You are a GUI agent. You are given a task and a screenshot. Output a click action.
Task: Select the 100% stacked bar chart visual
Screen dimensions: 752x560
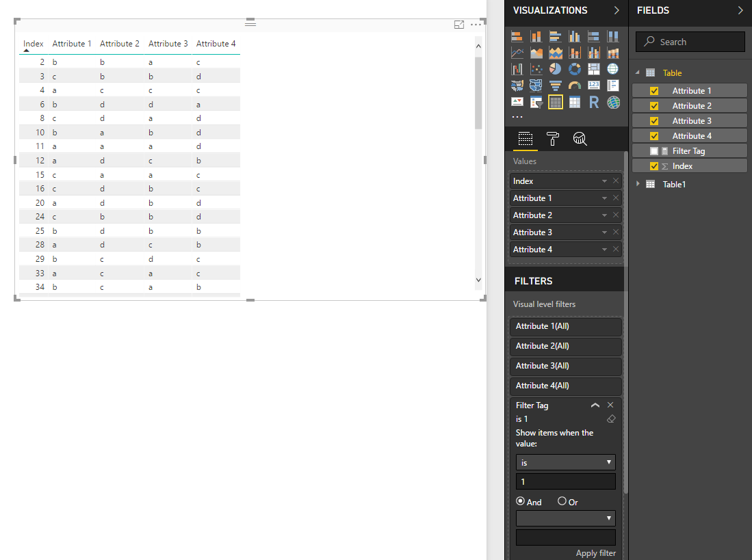click(x=594, y=36)
